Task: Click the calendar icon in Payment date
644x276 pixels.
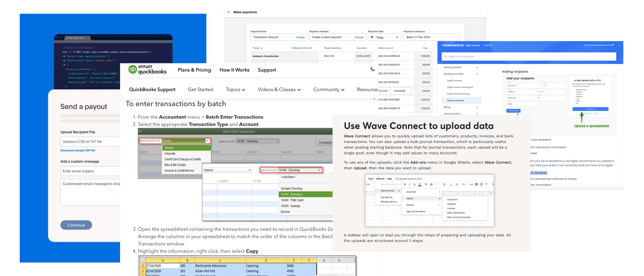Action: (x=372, y=37)
